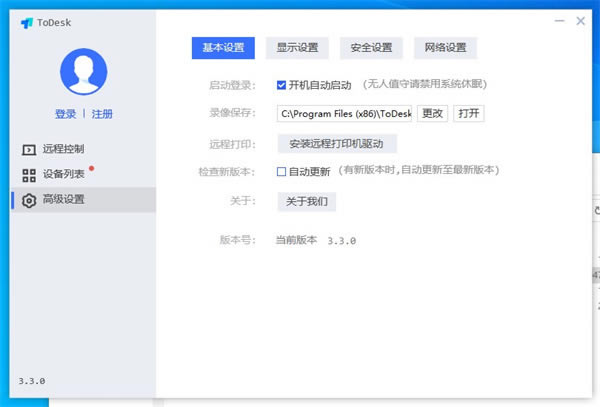This screenshot has height=407, width=600.
Task: Uncheck the 开机自动启动 checkbox
Action: (281, 85)
